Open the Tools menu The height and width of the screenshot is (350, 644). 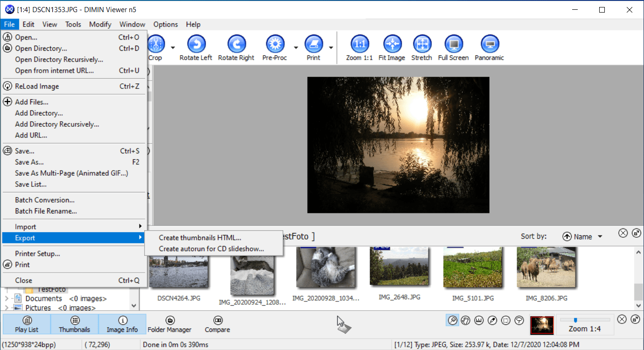coord(73,24)
